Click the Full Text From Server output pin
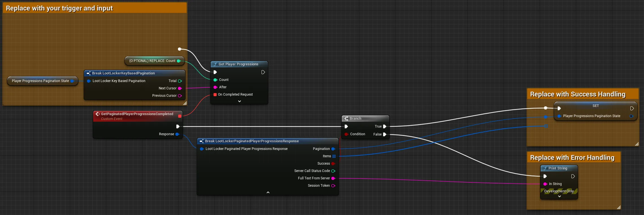This screenshot has height=215, width=644. tap(333, 178)
